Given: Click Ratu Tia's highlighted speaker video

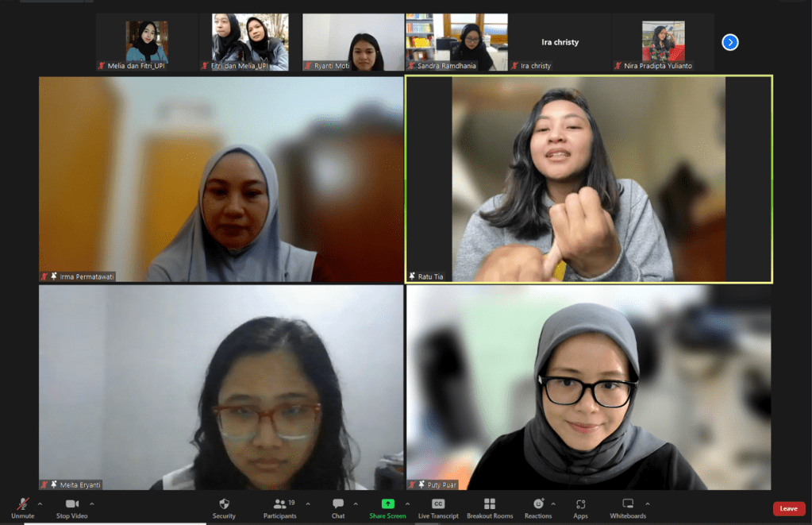Looking at the screenshot, I should point(589,179).
